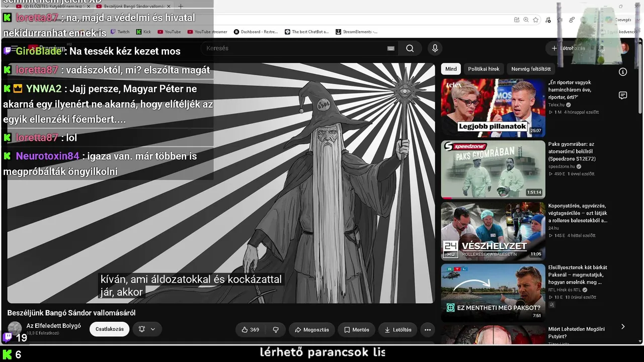Open the speedzone.hu channel name

point(561,166)
